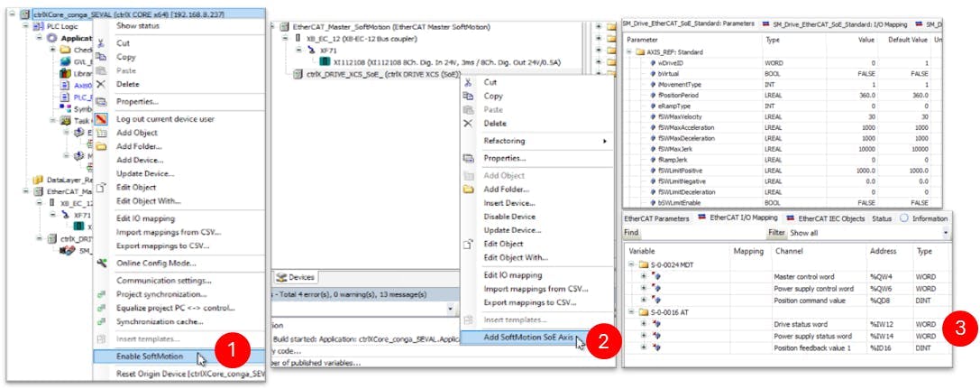Choose Add SoftMotion SoE Axis entry

[528, 338]
